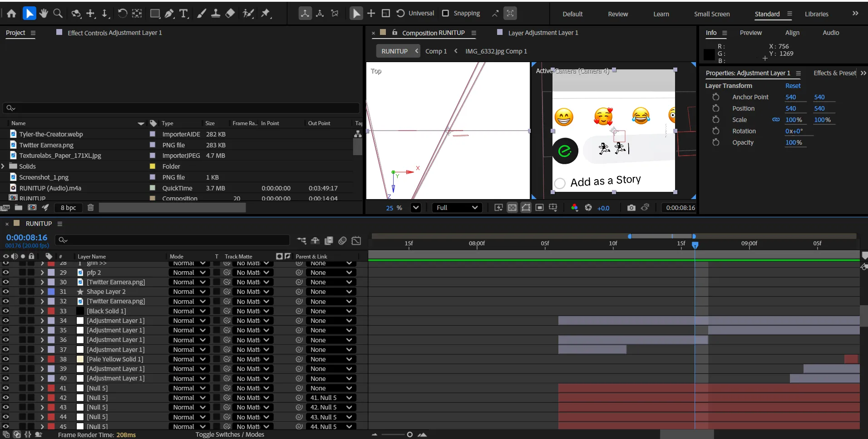The image size is (868, 439).
Task: Select the Zoom magnifier tool
Action: click(x=58, y=14)
